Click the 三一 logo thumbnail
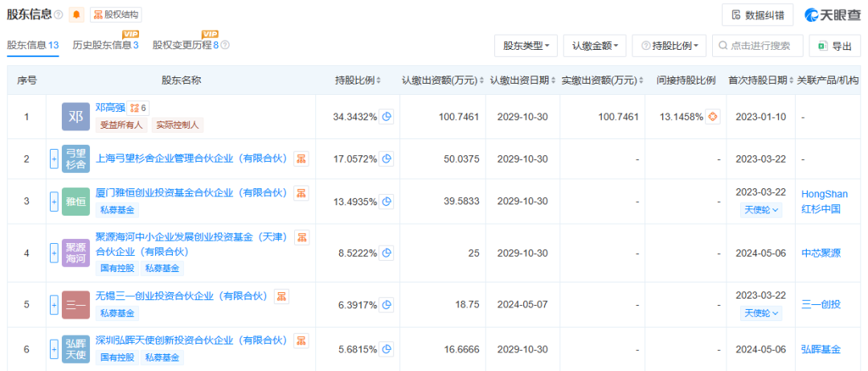868x371 pixels. (76, 304)
